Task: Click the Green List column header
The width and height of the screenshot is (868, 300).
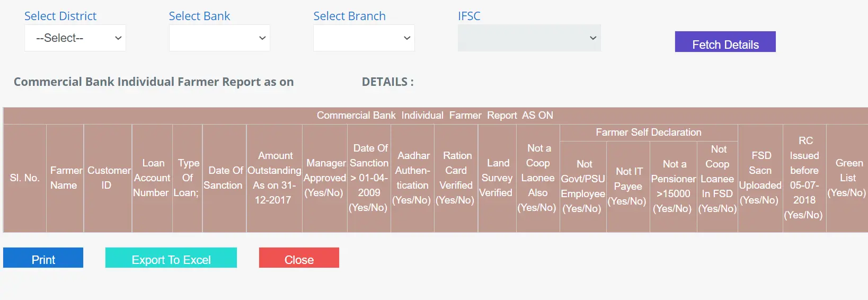Action: point(847,178)
